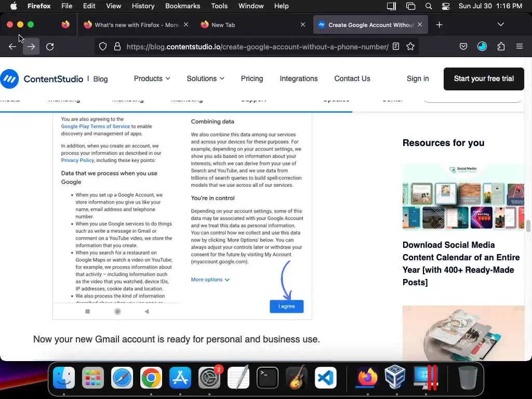Viewport: 532px width, 399px height.
Task: Close the New Tab tab
Action: (303, 24)
